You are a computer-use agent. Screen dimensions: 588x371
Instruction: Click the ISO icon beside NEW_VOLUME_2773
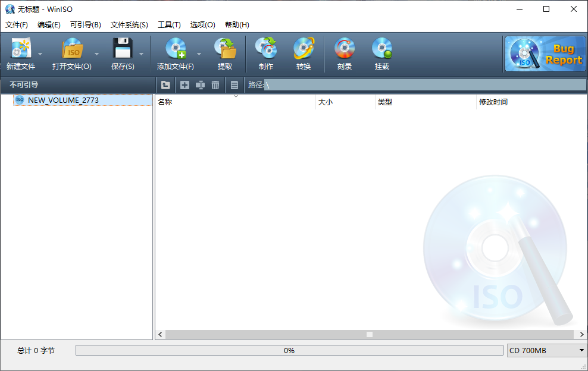pyautogui.click(x=20, y=100)
